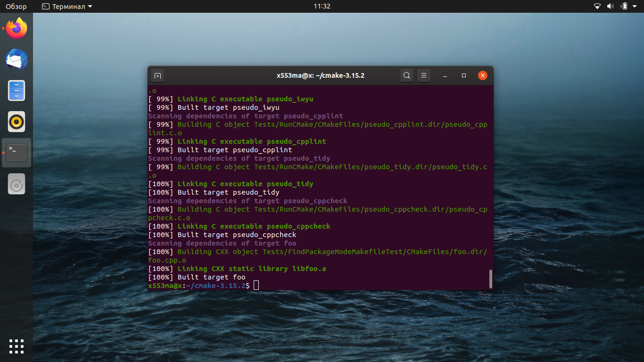
Task: Open the Files manager in the dock
Action: [x=17, y=90]
